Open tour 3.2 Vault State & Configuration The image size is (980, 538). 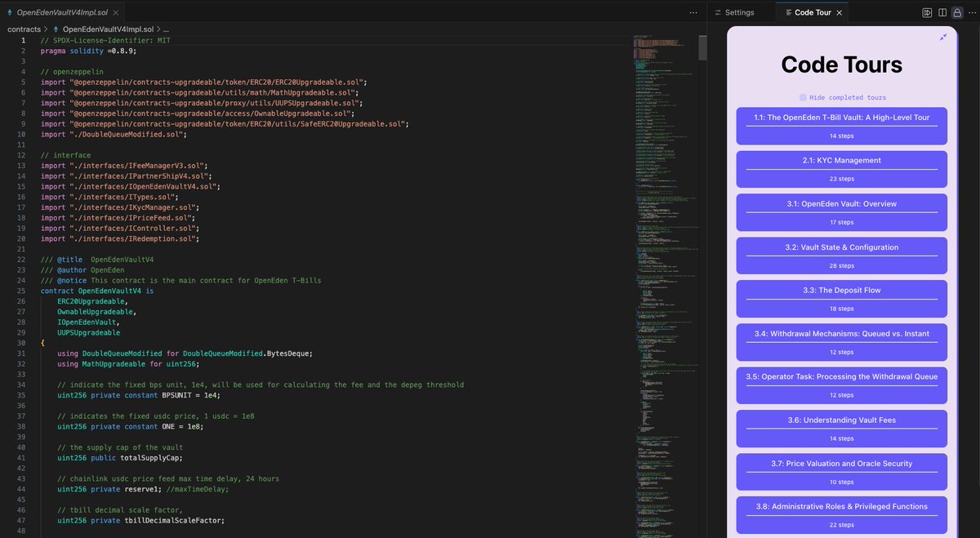(841, 255)
